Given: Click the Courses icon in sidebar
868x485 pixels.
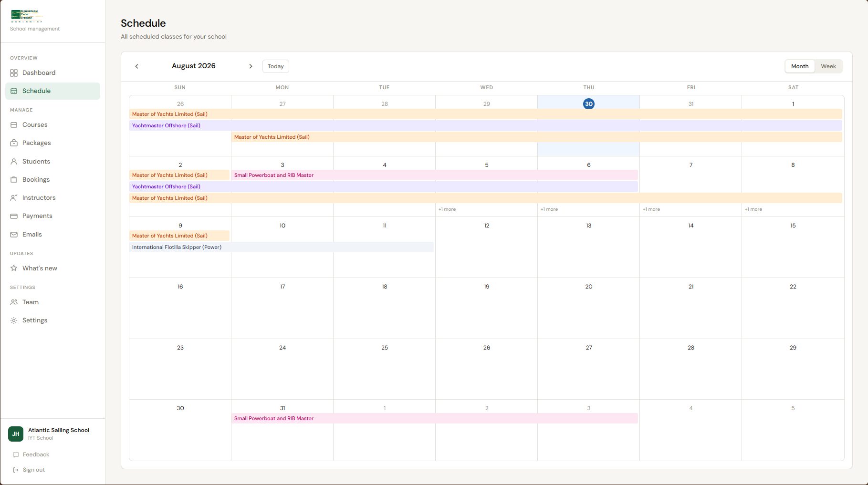Looking at the screenshot, I should coord(14,125).
